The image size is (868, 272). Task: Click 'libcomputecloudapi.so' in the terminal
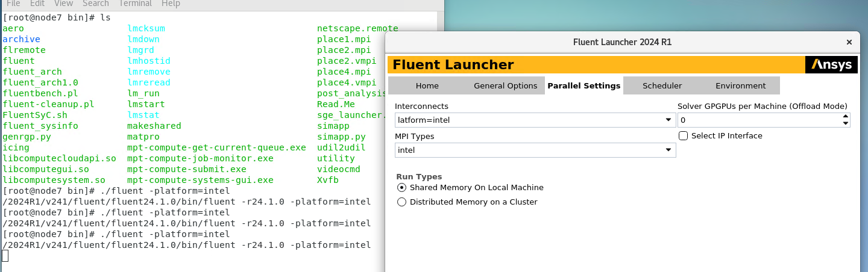(59, 158)
